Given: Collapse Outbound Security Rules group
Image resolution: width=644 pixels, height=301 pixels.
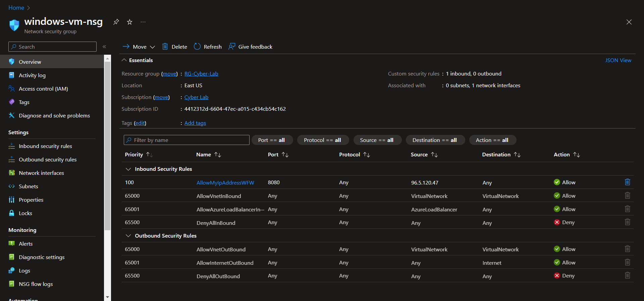Looking at the screenshot, I should point(128,236).
